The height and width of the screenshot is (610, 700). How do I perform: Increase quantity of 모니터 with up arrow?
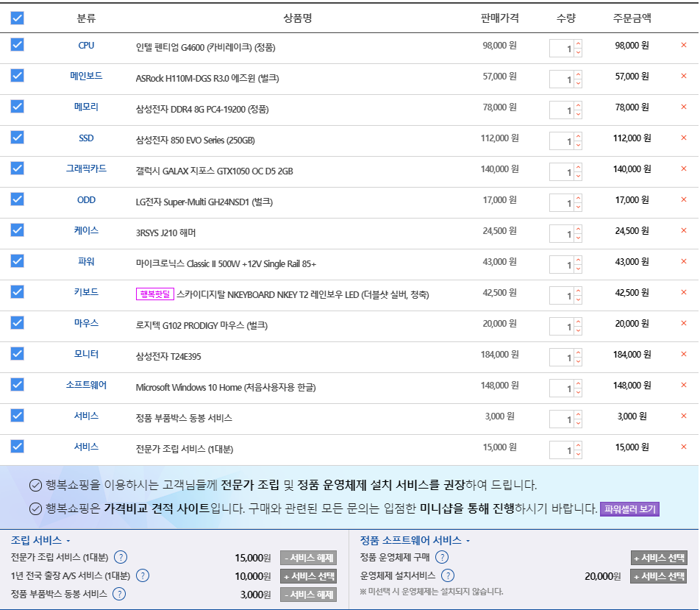pyautogui.click(x=578, y=352)
